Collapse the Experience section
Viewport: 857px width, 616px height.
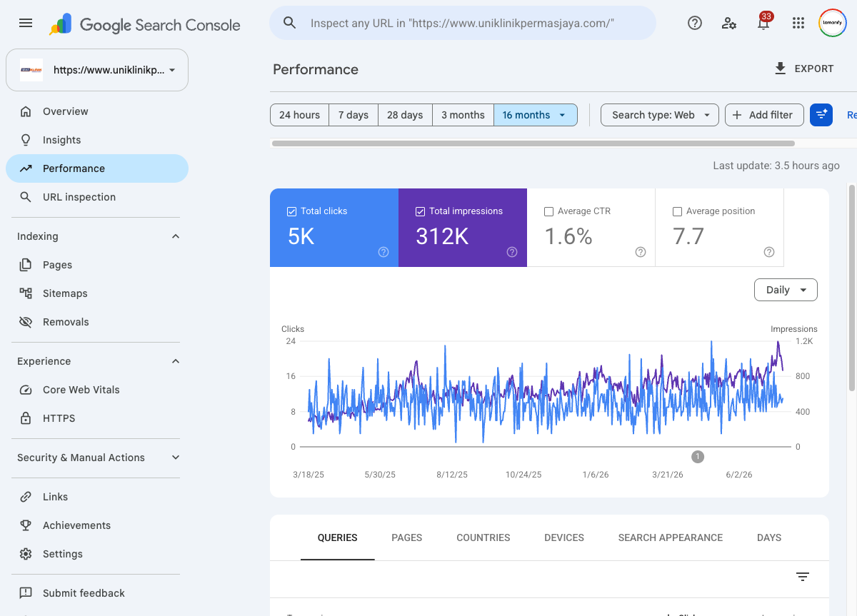tap(176, 361)
